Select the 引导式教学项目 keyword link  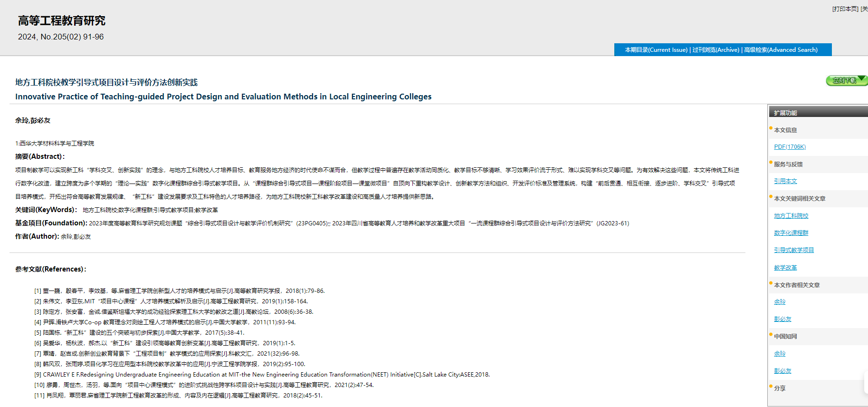(793, 250)
